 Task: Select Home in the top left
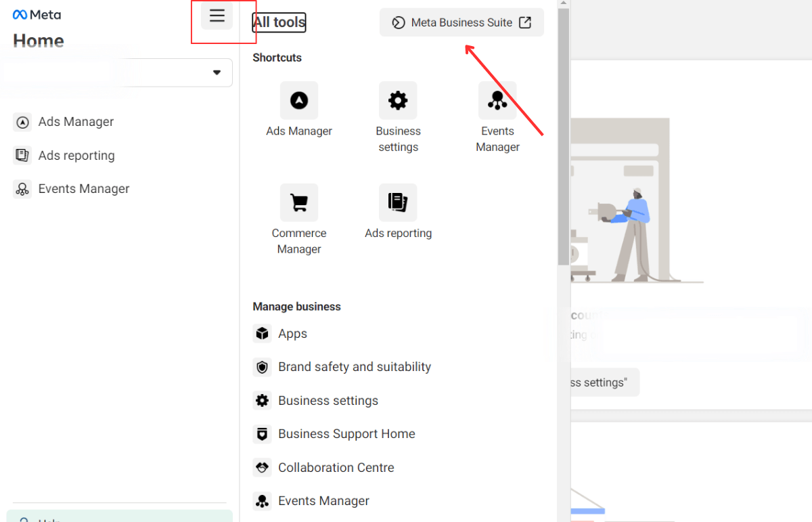pos(38,41)
